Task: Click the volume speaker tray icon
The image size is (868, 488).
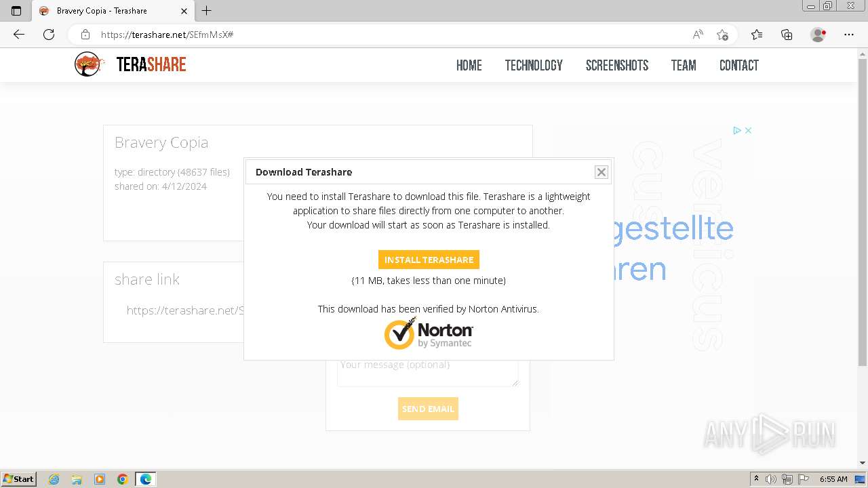Action: click(772, 479)
